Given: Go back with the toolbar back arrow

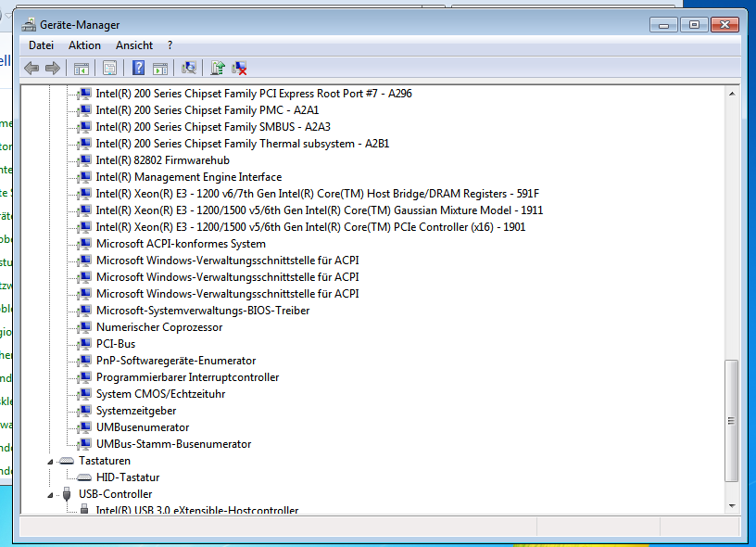Looking at the screenshot, I should (31, 68).
